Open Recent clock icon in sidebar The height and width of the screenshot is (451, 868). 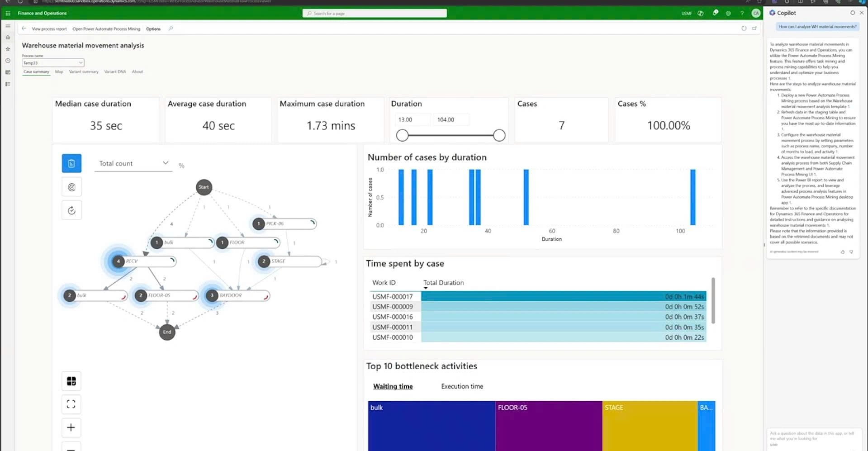(x=8, y=61)
